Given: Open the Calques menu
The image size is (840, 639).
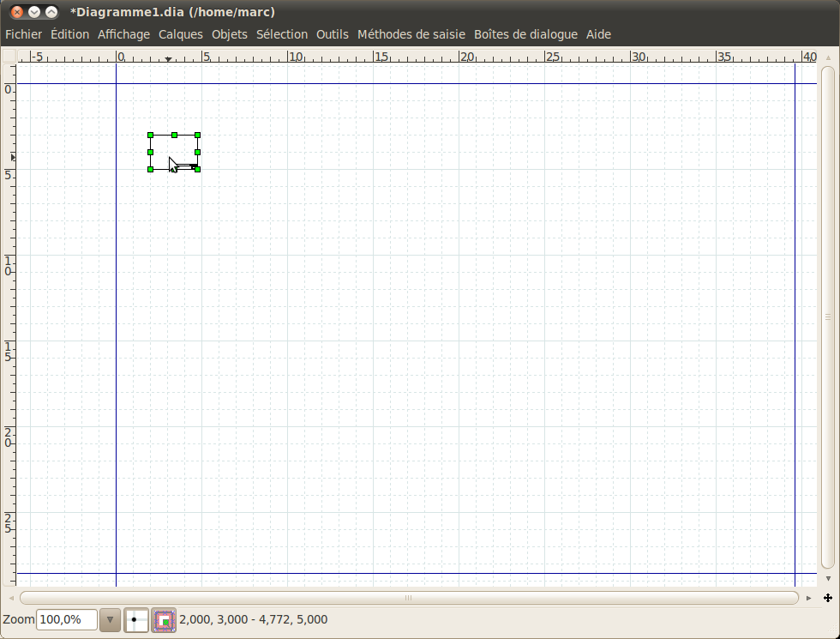Looking at the screenshot, I should click(181, 34).
